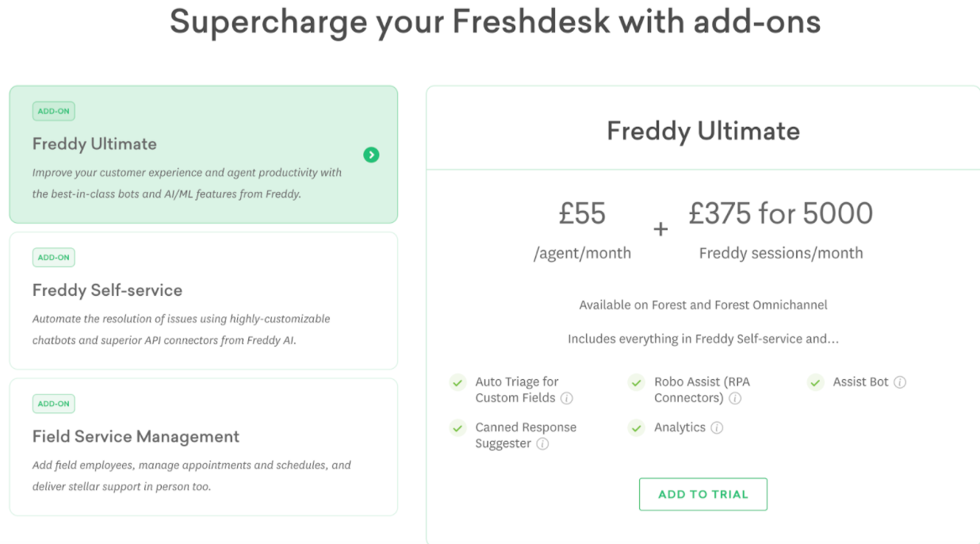Screen dimensions: 980x544
Task: Click info icon for Canned Response Suggester
Action: [542, 444]
